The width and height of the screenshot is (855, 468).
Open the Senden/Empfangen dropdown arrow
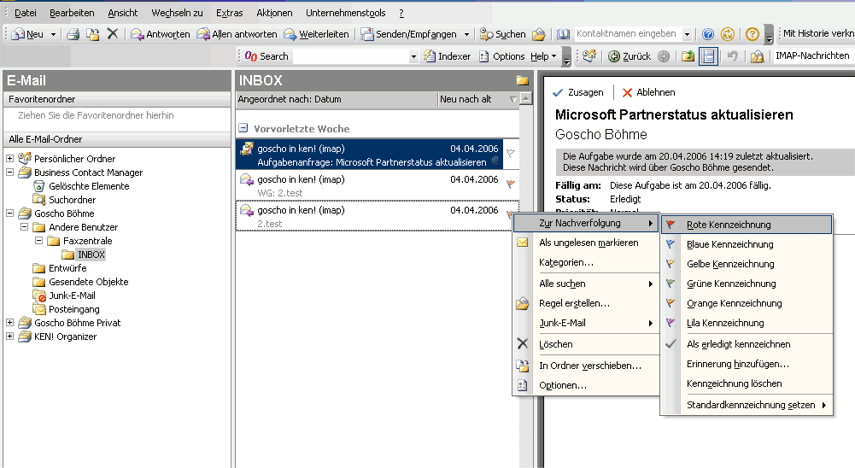point(466,34)
